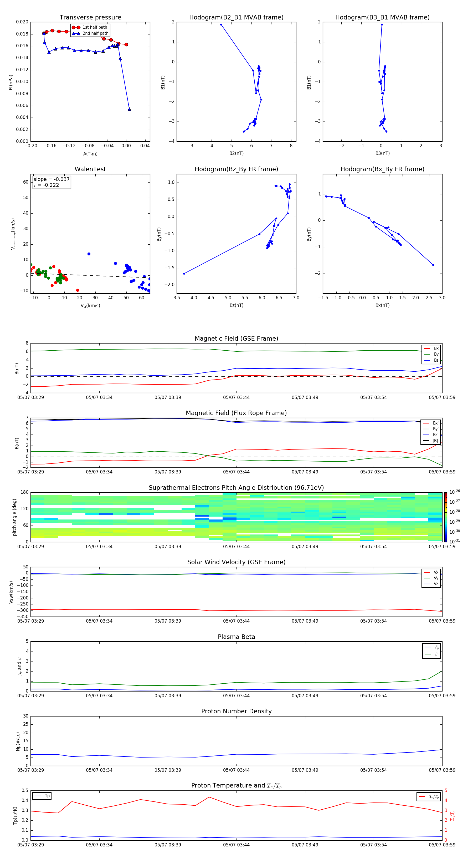473x868 pixels.
Task: Click the Vy legend entry in velocity plot
Action: click(431, 578)
